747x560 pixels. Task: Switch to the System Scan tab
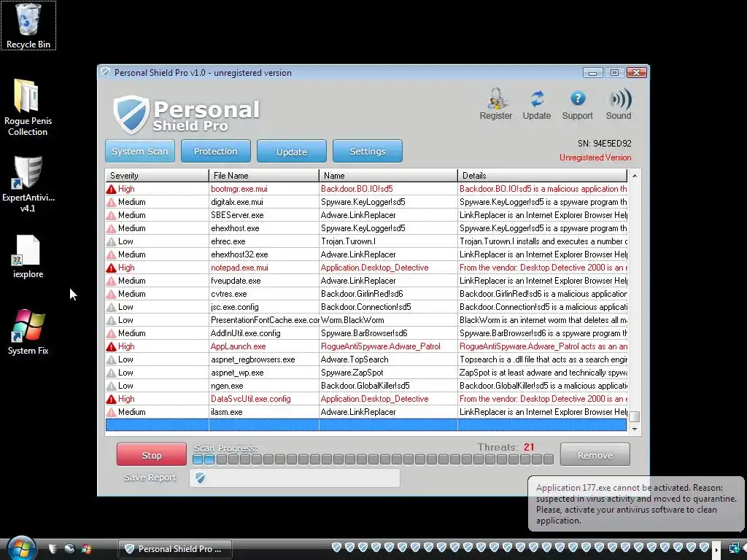[139, 152]
